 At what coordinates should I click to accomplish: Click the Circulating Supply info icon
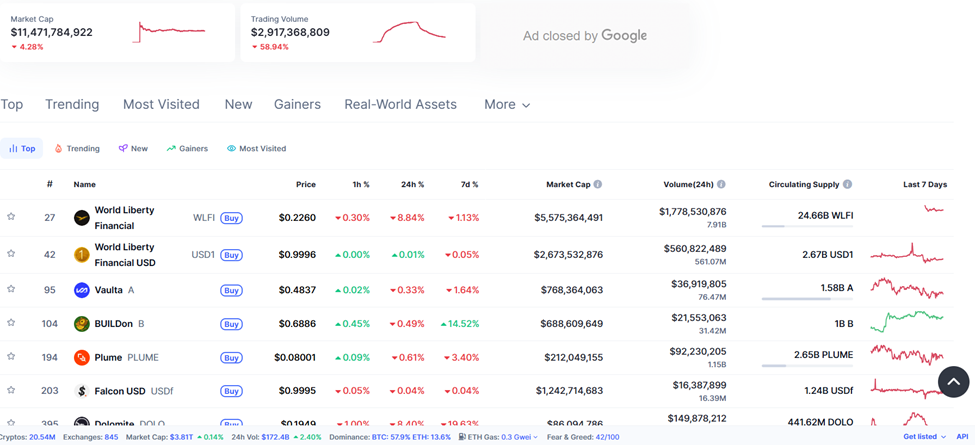click(x=847, y=185)
